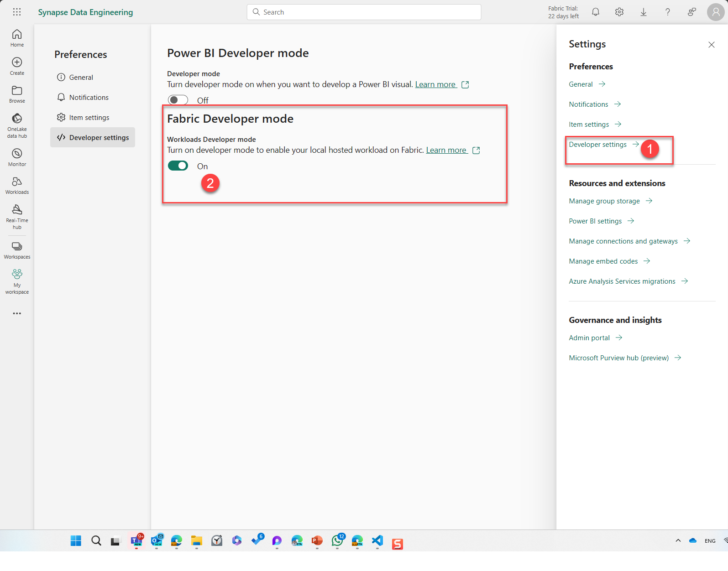Image resolution: width=728 pixels, height=571 pixels.
Task: Toggle Power BI Developer mode switch
Action: pyautogui.click(x=178, y=100)
